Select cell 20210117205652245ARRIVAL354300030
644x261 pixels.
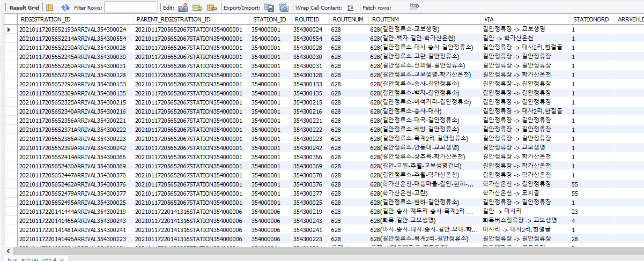click(74, 57)
